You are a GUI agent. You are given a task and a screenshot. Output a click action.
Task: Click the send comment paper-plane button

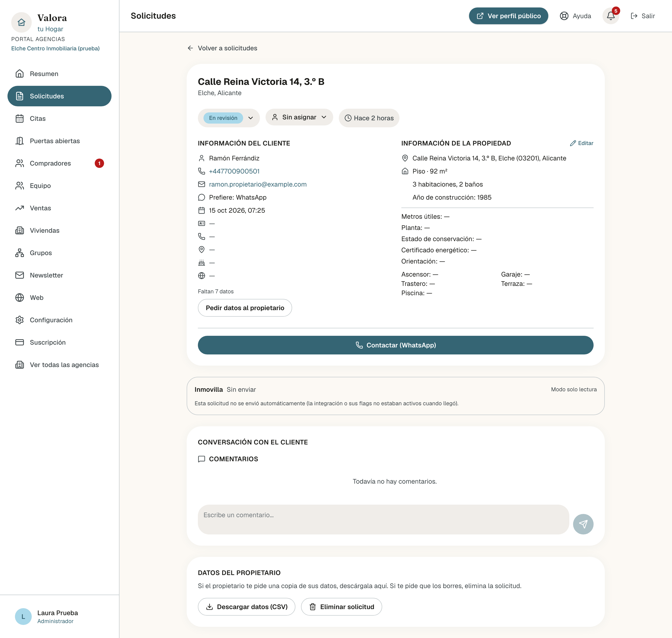[583, 524]
